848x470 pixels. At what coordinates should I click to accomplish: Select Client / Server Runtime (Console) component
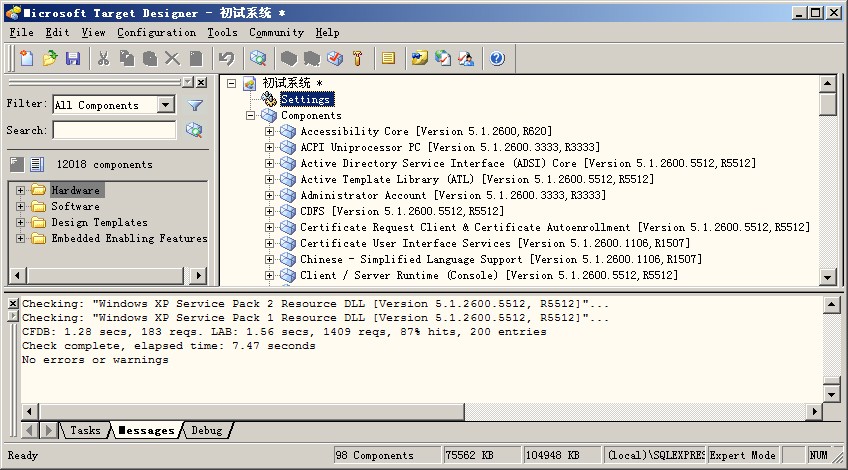[x=489, y=275]
